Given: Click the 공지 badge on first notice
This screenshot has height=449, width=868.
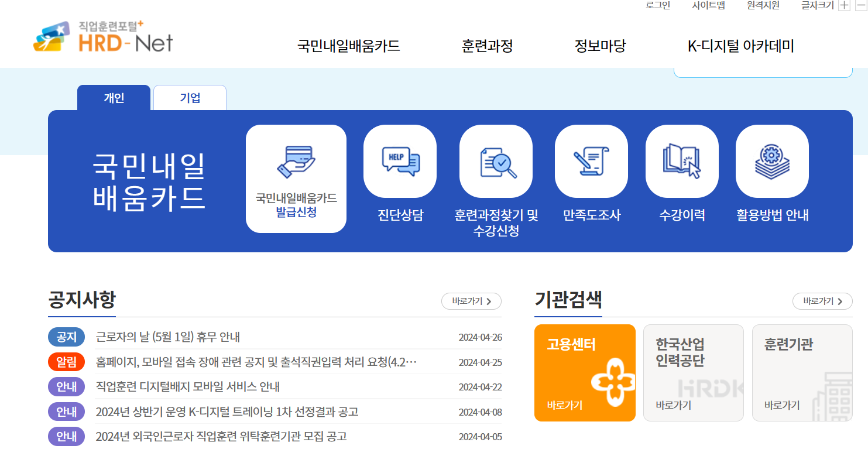Looking at the screenshot, I should point(67,337).
